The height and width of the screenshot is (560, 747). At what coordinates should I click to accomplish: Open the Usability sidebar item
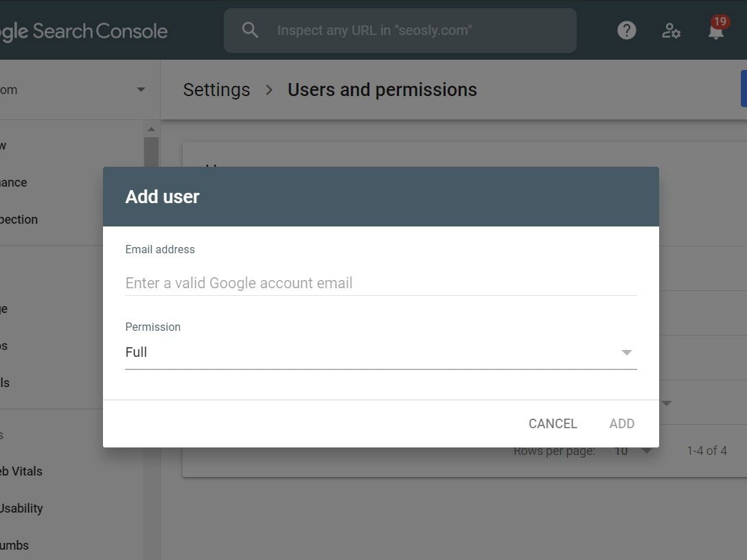21,508
